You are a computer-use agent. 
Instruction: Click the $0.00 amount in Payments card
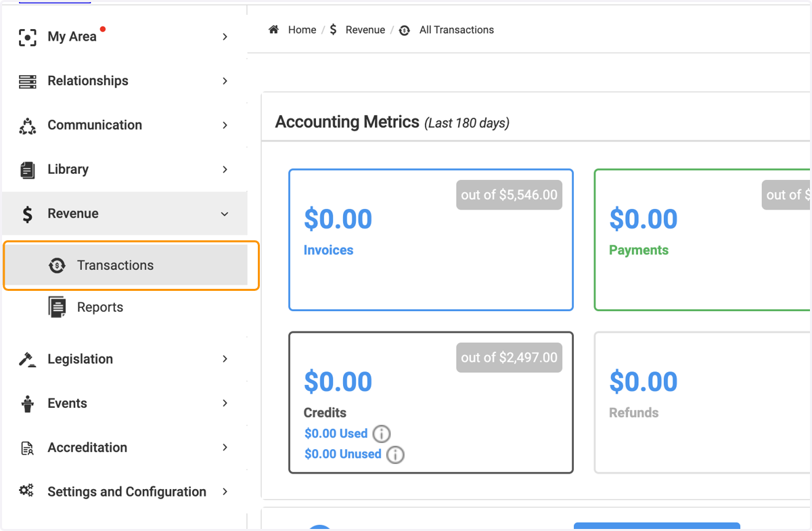click(643, 219)
